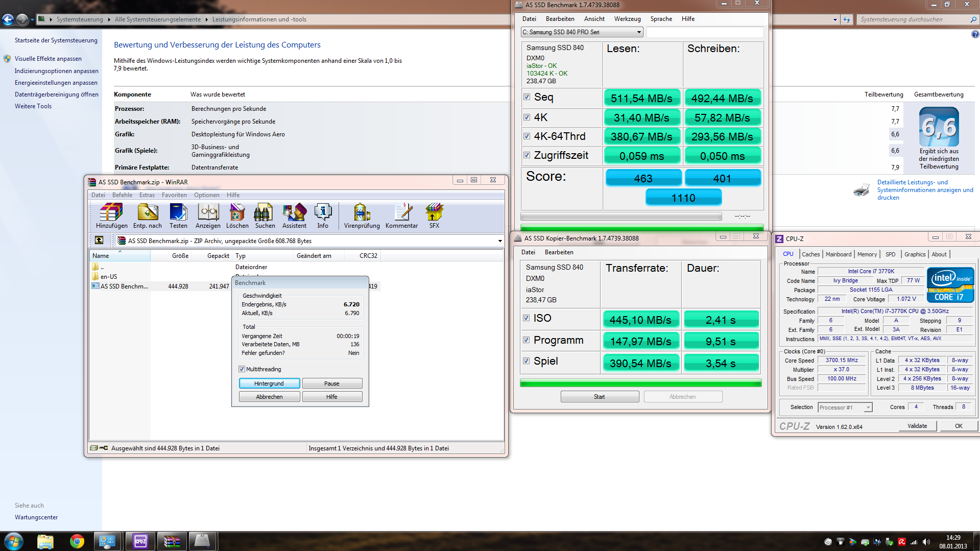980x551 pixels.
Task: Open Wartungscenter link under Siehe auch
Action: click(36, 517)
